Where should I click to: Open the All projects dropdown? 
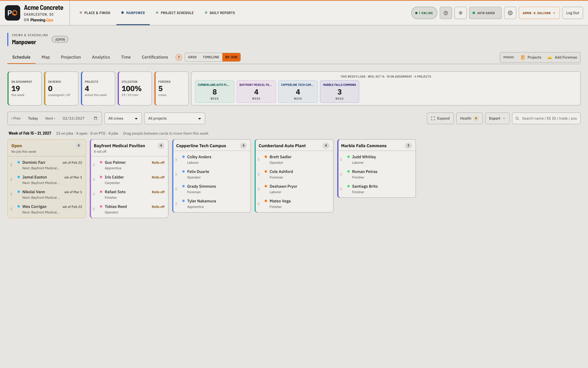pyautogui.click(x=174, y=118)
